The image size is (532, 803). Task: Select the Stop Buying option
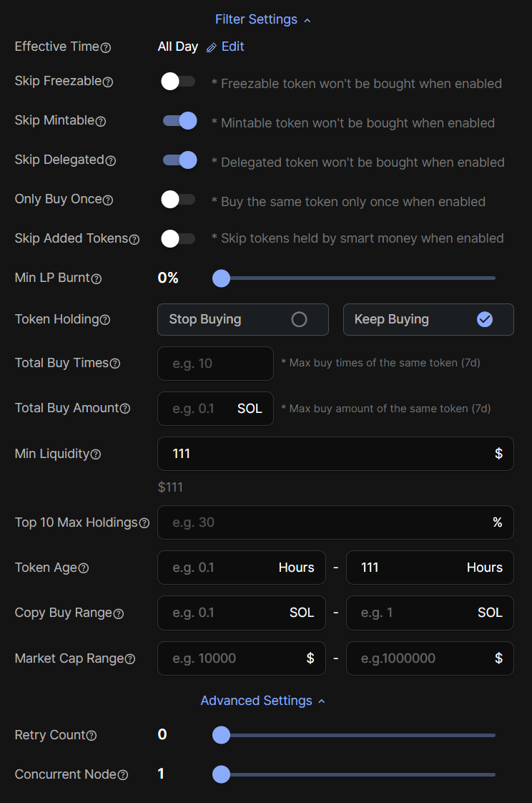(242, 320)
